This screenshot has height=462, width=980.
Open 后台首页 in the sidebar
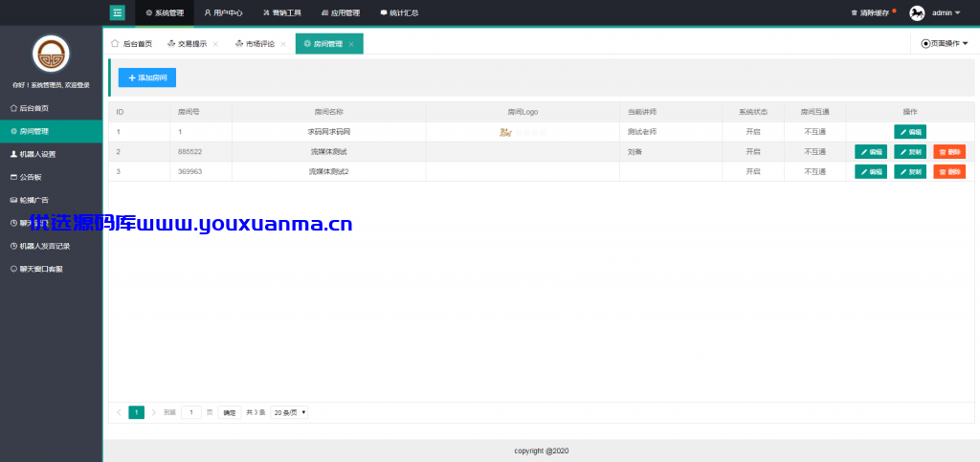tap(52, 108)
